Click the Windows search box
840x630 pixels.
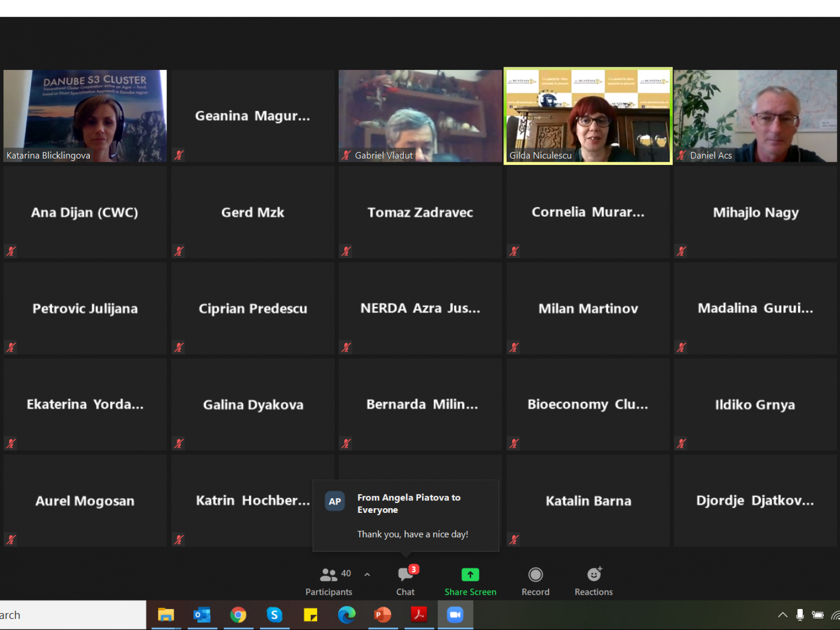click(x=73, y=615)
